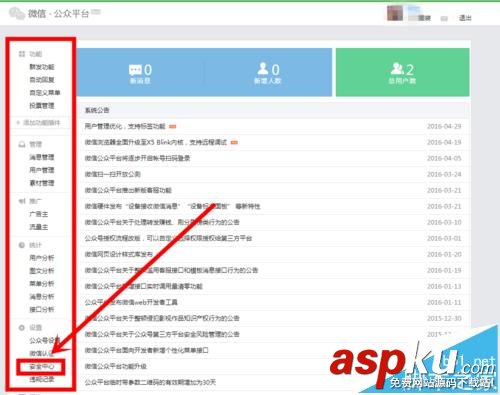Open announcement 微信公众平台功能升级
Viewport: 500px width, 395px height.
[116, 366]
